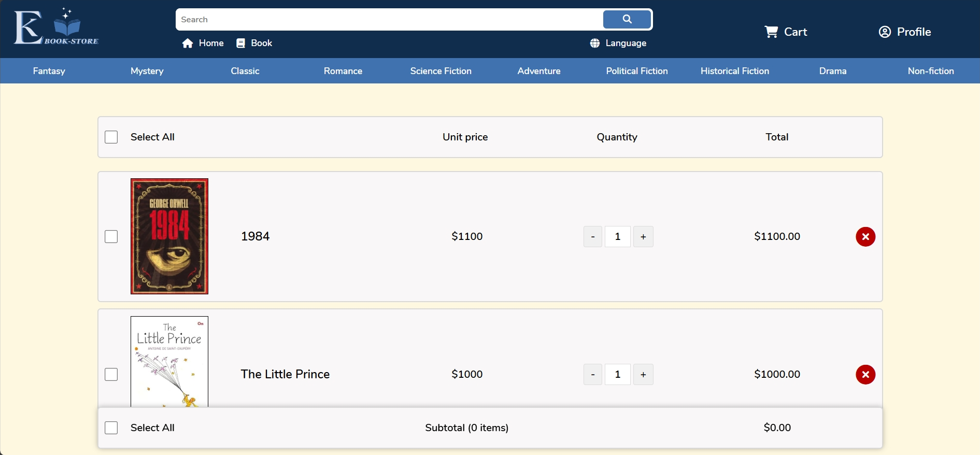Click the magnifying glass search button
Viewport: 980px width, 455px height.
coord(627,20)
